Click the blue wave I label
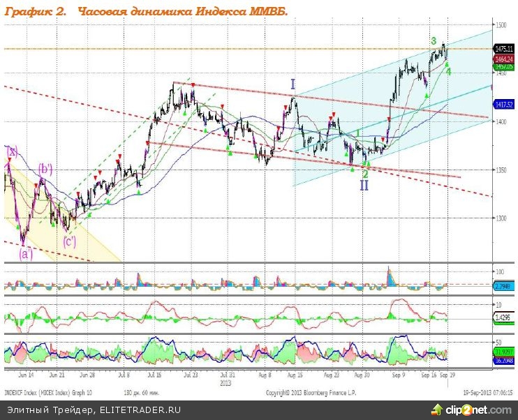518x420 pixels. pyautogui.click(x=293, y=84)
